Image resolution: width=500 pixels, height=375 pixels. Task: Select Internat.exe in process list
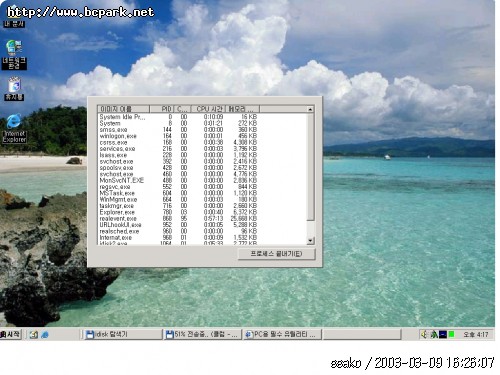click(178, 237)
